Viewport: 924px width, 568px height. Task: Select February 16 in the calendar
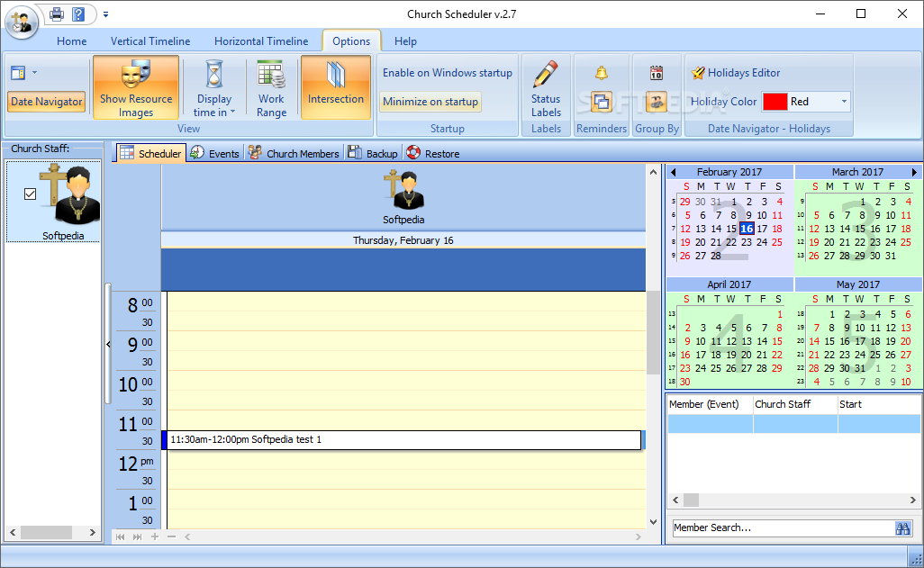click(747, 229)
